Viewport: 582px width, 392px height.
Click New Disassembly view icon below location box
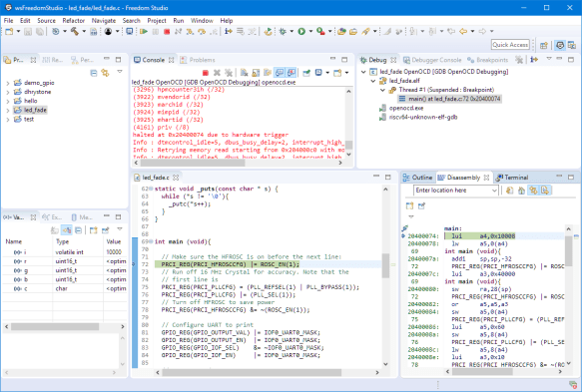click(x=409, y=205)
